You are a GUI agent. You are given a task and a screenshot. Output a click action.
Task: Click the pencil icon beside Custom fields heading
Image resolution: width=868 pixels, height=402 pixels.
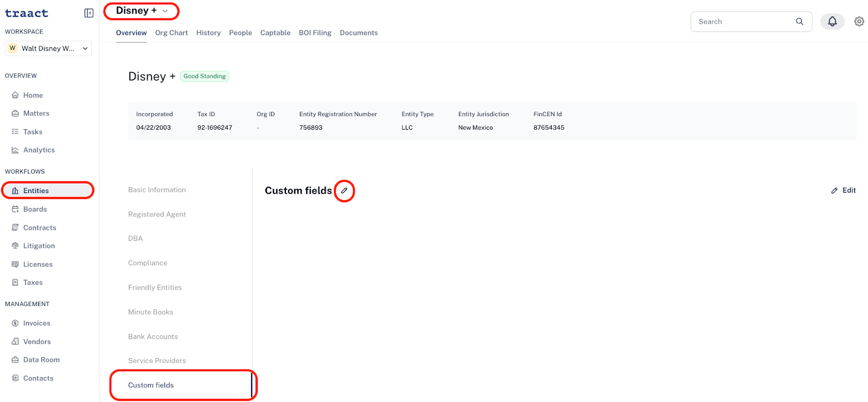[344, 190]
